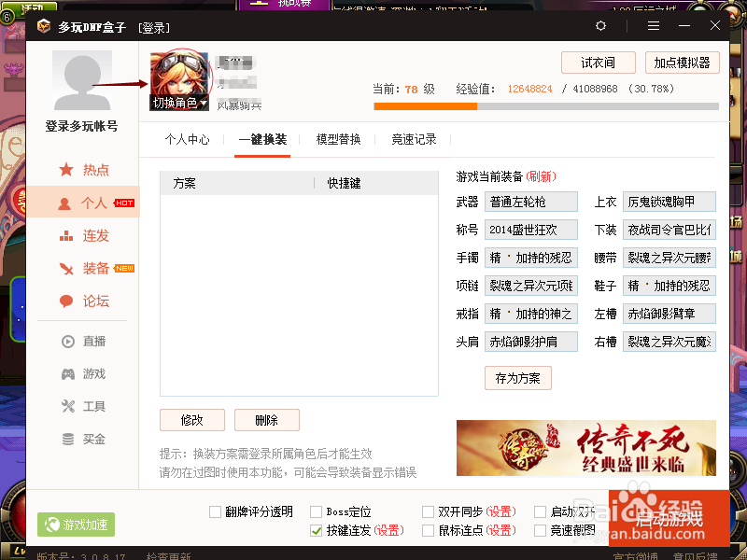Click the 游戏加速 button
747x560 pixels.
(x=77, y=525)
